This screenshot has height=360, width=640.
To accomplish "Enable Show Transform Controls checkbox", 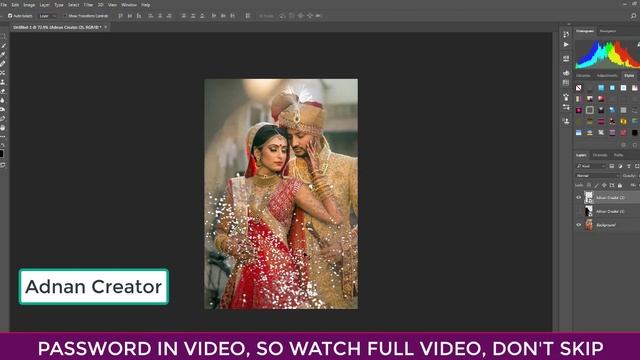I will pos(65,16).
